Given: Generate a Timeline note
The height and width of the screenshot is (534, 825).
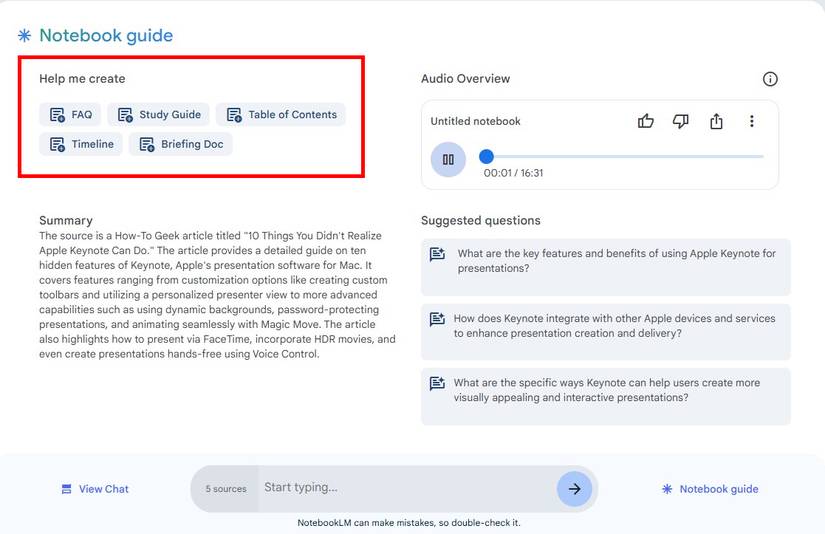Looking at the screenshot, I should click(81, 144).
